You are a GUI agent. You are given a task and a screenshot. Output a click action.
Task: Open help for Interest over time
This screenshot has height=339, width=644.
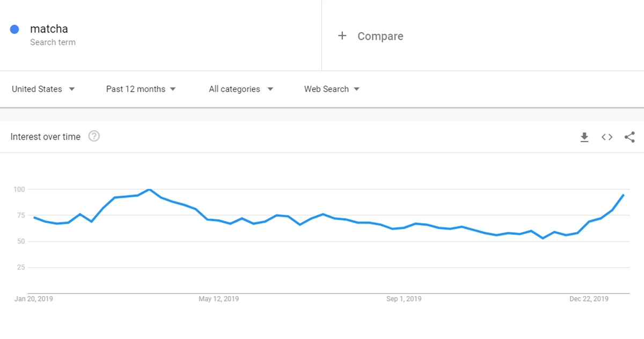pos(94,136)
